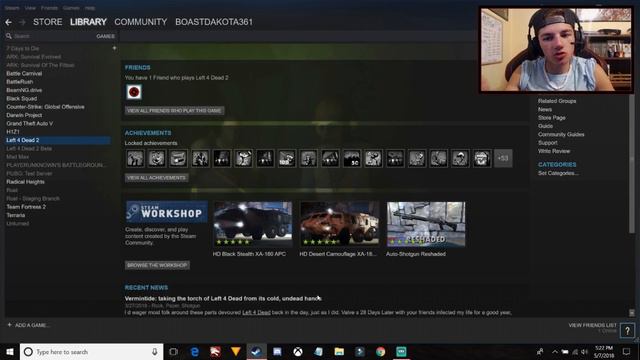The width and height of the screenshot is (640, 360).
Task: Select Radical Heights in games list
Action: coord(25,182)
